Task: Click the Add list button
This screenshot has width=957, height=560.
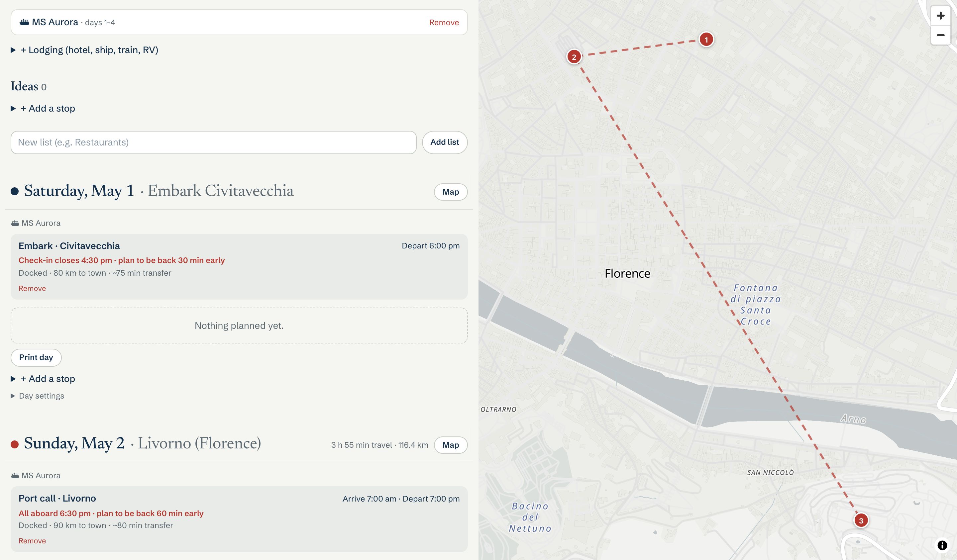Action: pos(444,142)
